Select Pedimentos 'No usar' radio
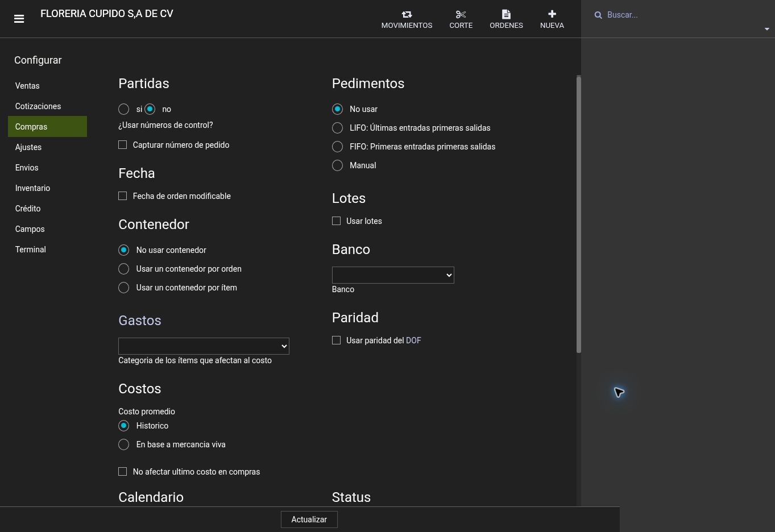The width and height of the screenshot is (775, 532). click(338, 109)
